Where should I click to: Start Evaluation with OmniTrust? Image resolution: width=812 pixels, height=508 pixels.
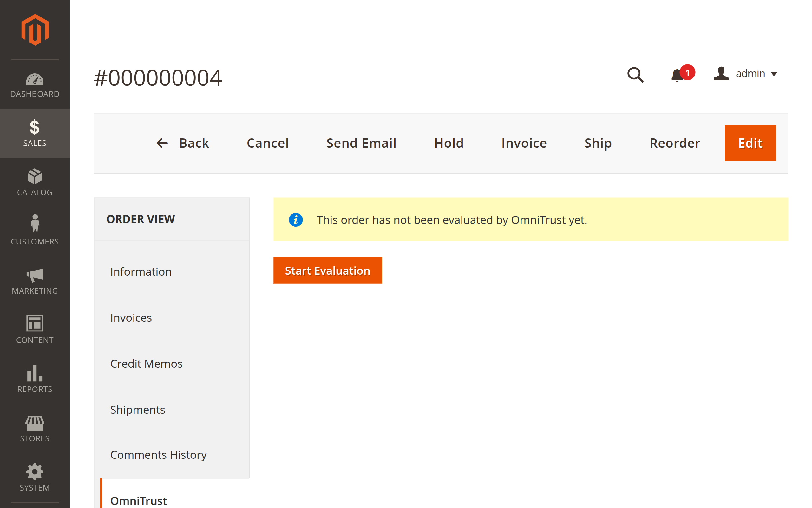pyautogui.click(x=327, y=271)
